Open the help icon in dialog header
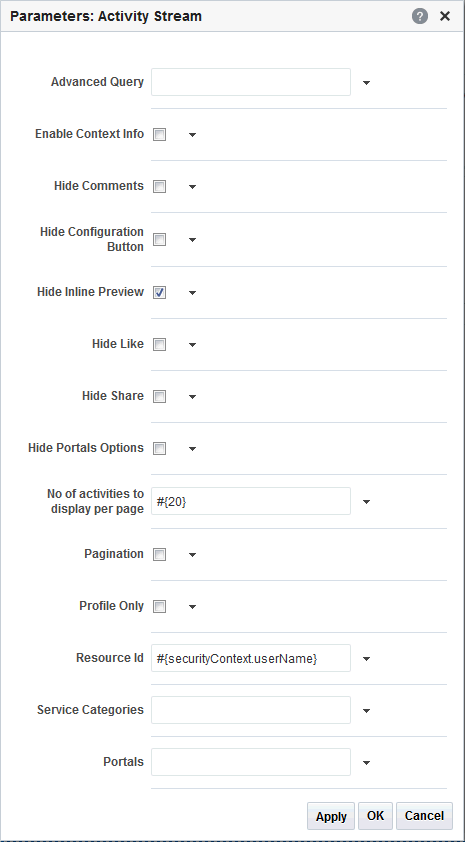 (x=419, y=16)
